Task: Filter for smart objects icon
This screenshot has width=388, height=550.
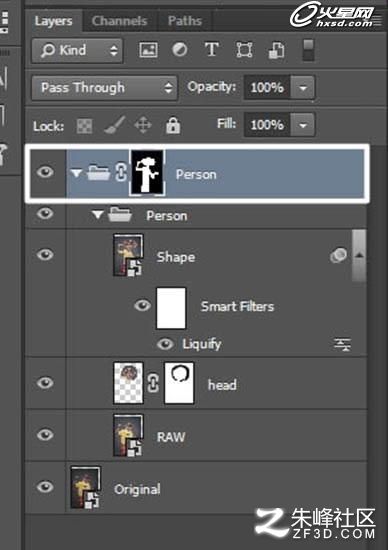Action: click(276, 51)
